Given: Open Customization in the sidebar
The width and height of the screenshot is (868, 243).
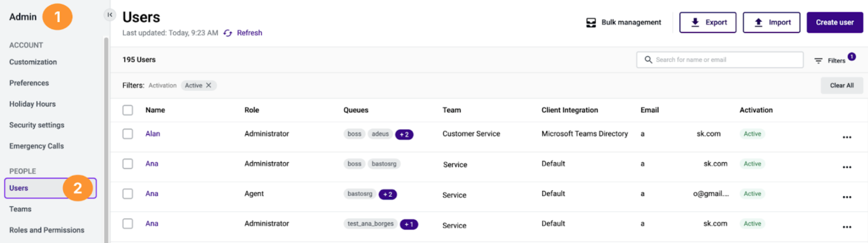Looking at the screenshot, I should [33, 62].
